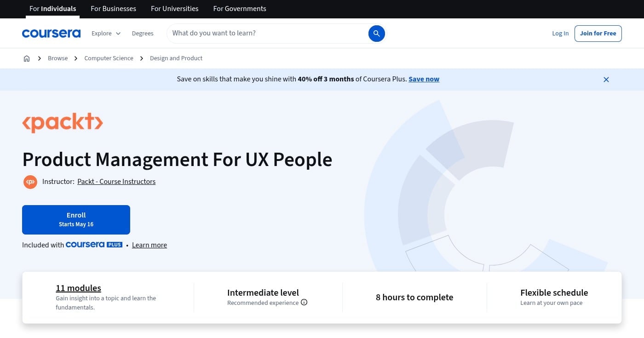Expand the Explore dropdown menu
The image size is (644, 338).
106,33
